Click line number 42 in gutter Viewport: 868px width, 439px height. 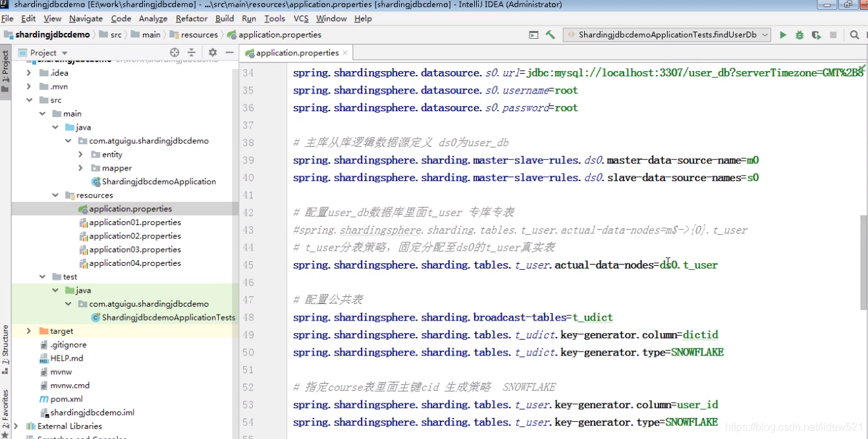click(x=248, y=213)
